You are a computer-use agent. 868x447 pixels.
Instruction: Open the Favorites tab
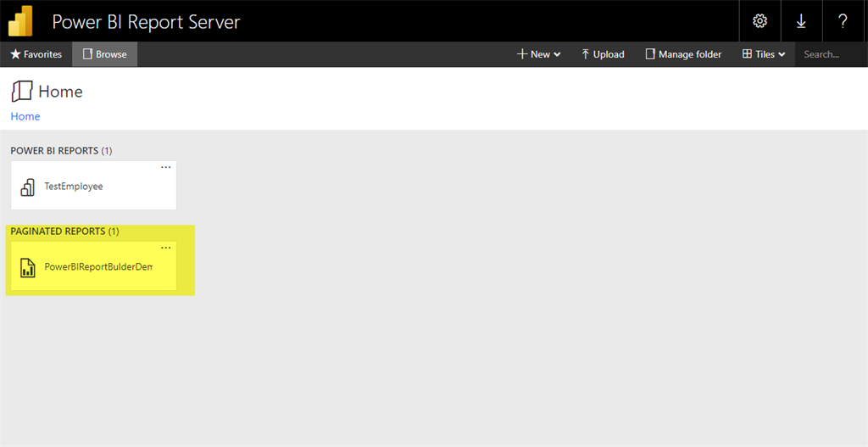click(x=36, y=54)
